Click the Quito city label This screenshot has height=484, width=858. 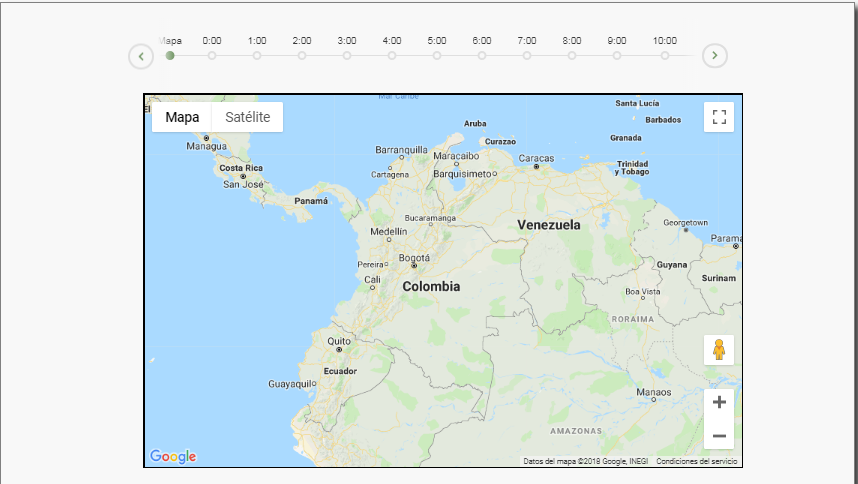(x=339, y=341)
